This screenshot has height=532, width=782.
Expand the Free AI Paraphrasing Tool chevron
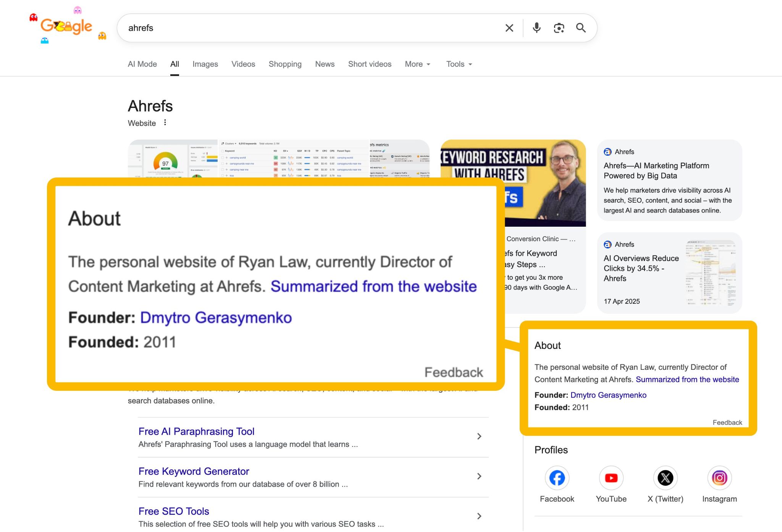coord(479,436)
